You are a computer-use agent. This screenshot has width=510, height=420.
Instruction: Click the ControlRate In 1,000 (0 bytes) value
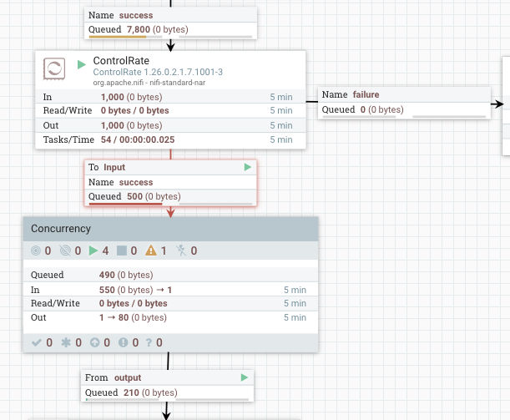(131, 97)
